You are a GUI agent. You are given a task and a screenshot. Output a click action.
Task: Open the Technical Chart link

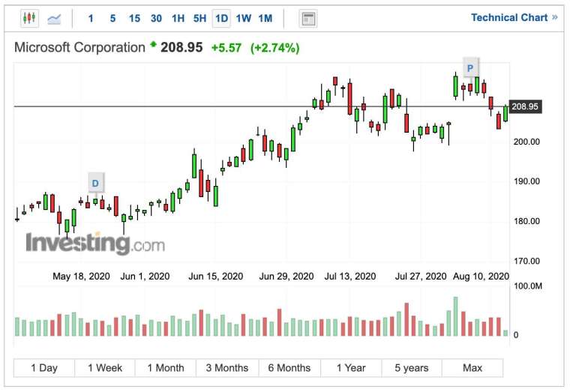pyautogui.click(x=514, y=17)
